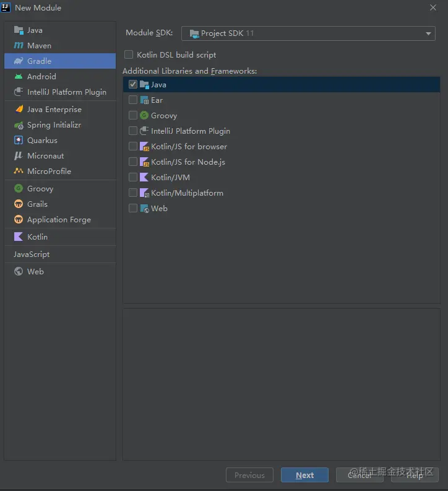Click the Java folder icon in sidebar
This screenshot has height=491, width=448.
pyautogui.click(x=19, y=30)
